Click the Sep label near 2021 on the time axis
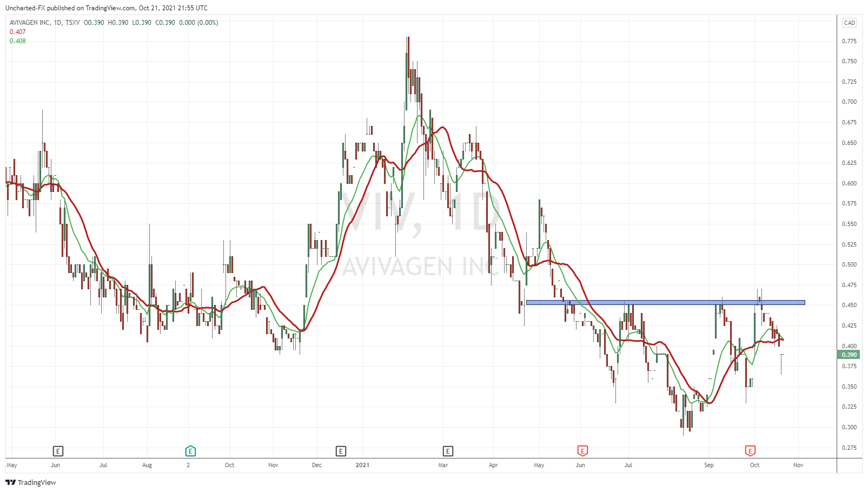 708,465
